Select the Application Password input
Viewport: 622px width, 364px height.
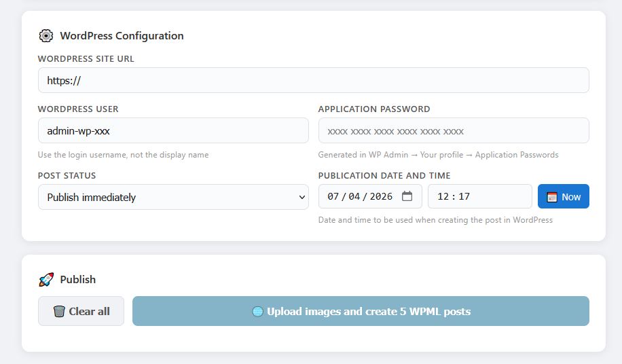(x=453, y=130)
